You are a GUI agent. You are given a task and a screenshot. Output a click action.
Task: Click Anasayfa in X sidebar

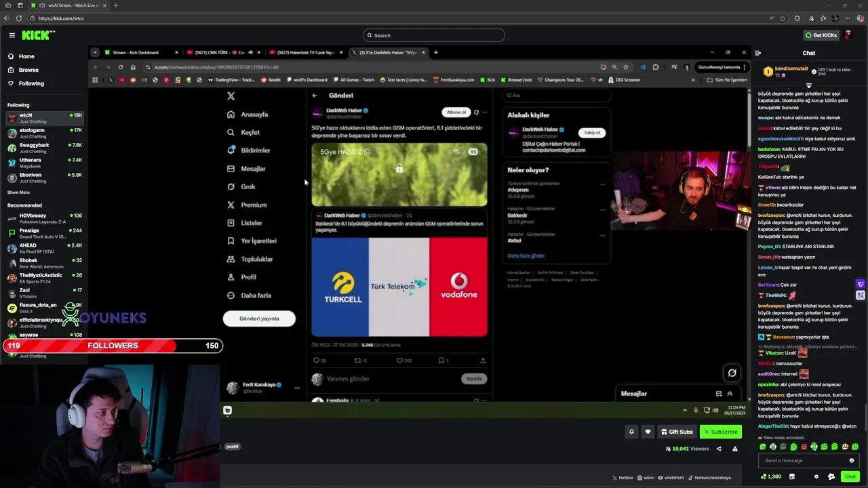(248, 115)
